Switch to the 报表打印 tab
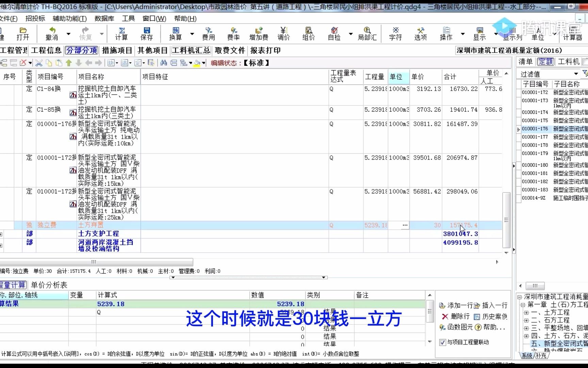 click(x=265, y=50)
